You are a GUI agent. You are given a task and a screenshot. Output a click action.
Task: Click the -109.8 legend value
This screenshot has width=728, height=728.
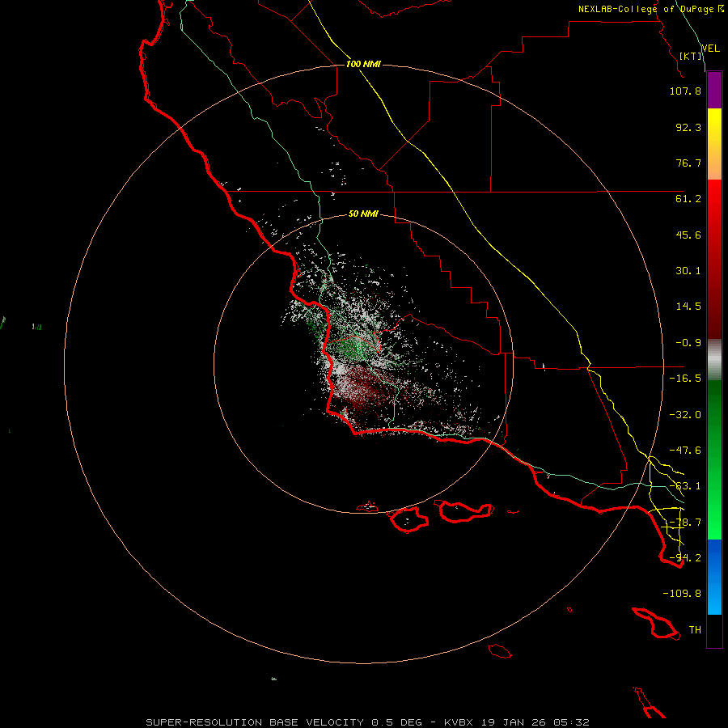coord(682,594)
